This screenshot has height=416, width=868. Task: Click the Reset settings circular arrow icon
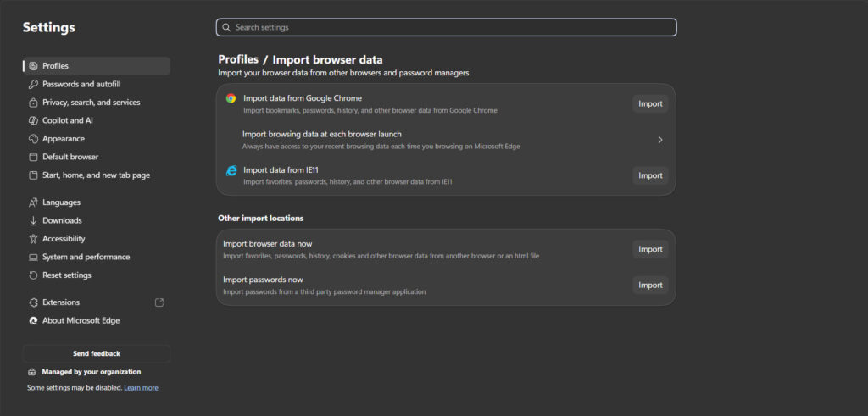pyautogui.click(x=33, y=275)
